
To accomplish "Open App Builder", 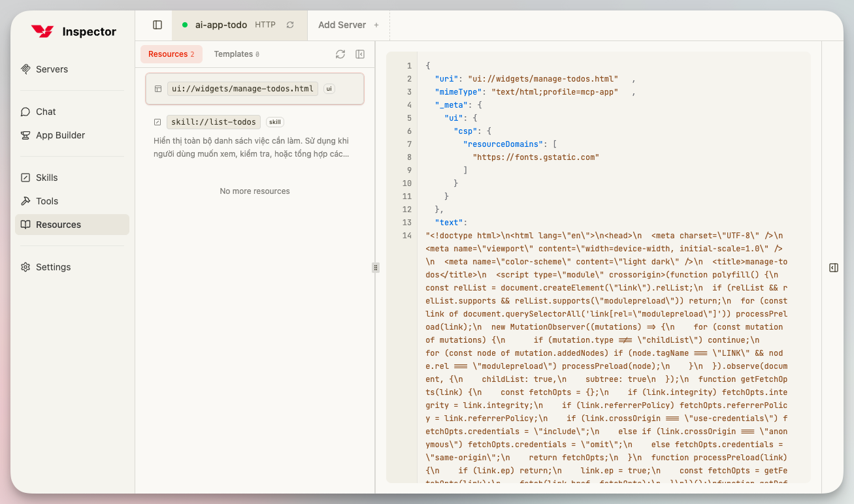I will pyautogui.click(x=72, y=135).
